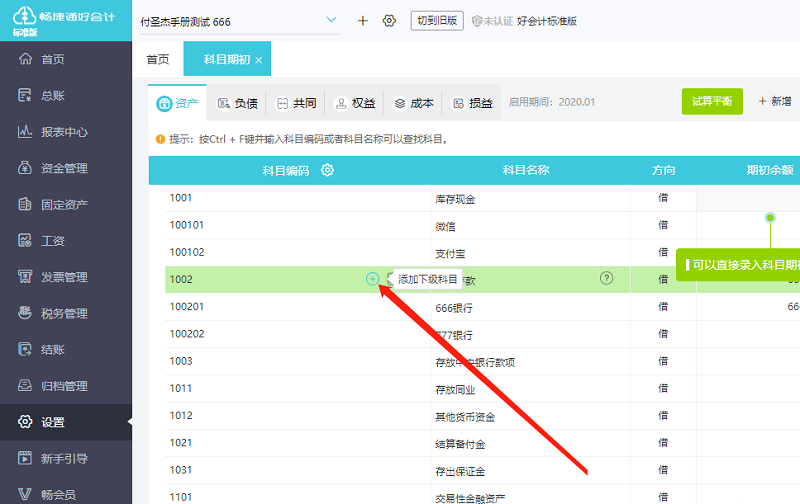Select the 科目期初 tab
The width and height of the screenshot is (800, 504).
pos(227,59)
